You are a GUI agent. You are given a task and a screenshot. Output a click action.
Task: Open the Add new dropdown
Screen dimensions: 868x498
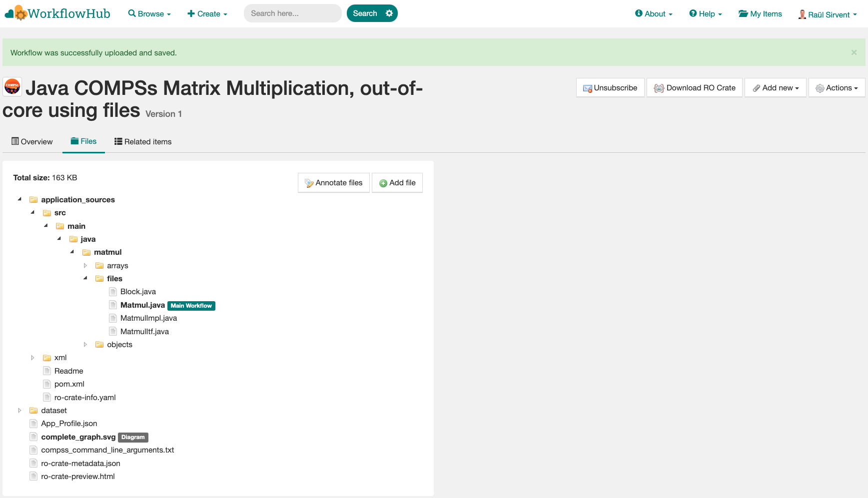coord(776,88)
